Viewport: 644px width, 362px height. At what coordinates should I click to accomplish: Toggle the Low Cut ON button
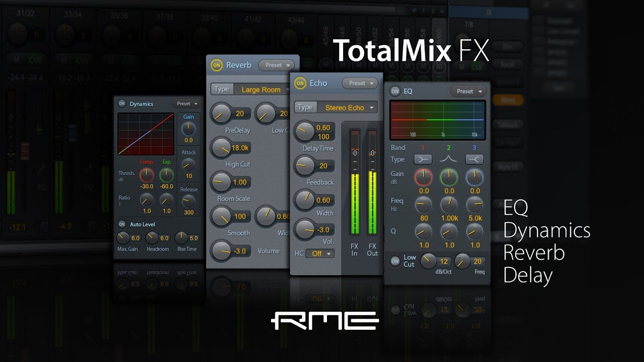tap(395, 261)
